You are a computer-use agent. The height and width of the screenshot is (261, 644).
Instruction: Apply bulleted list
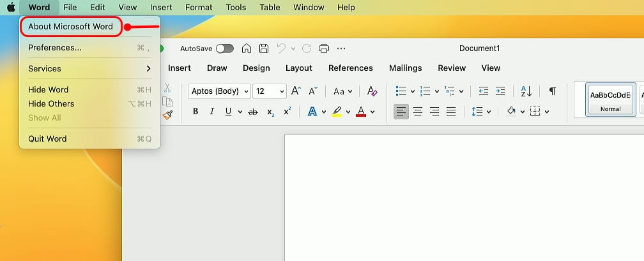[401, 91]
